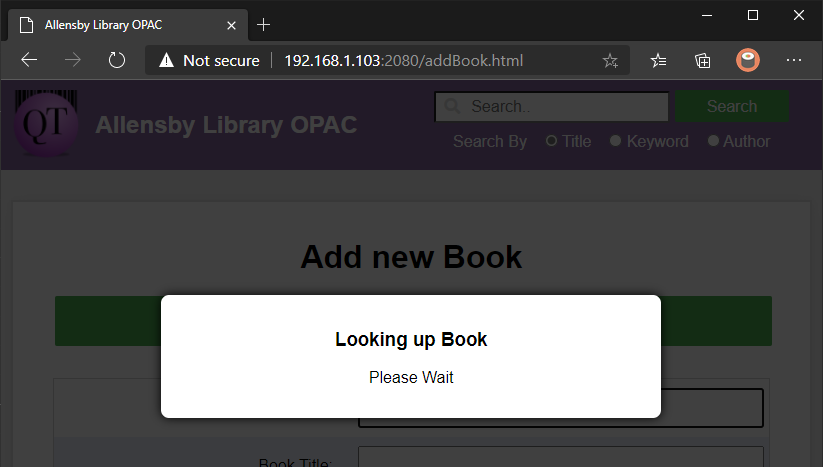Screen dimensions: 823x467
Task: Add this page to favorites star
Action: (610, 61)
